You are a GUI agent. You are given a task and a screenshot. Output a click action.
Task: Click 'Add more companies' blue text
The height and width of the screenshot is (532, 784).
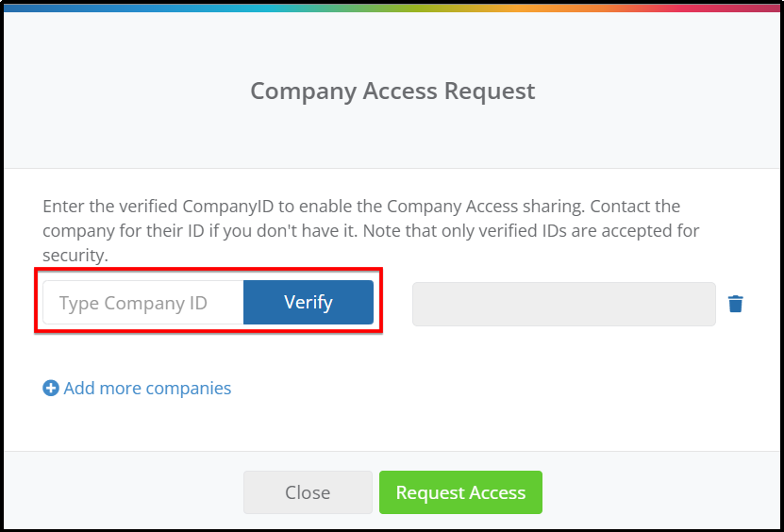click(147, 388)
